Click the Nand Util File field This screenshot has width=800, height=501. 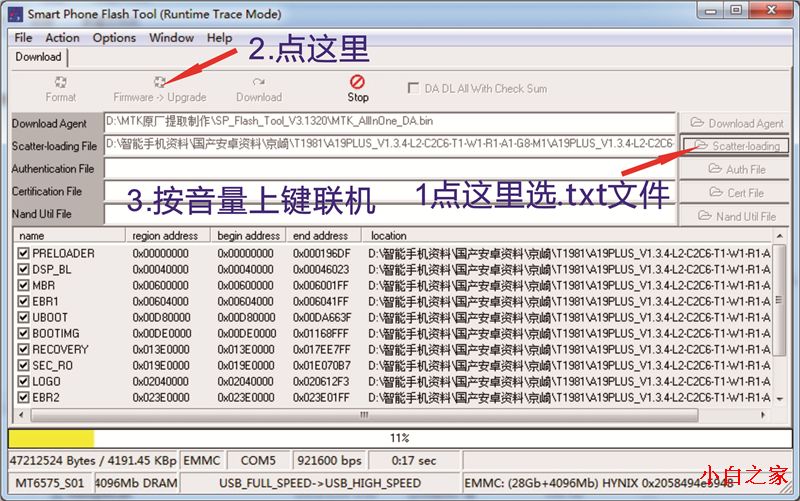click(390, 214)
